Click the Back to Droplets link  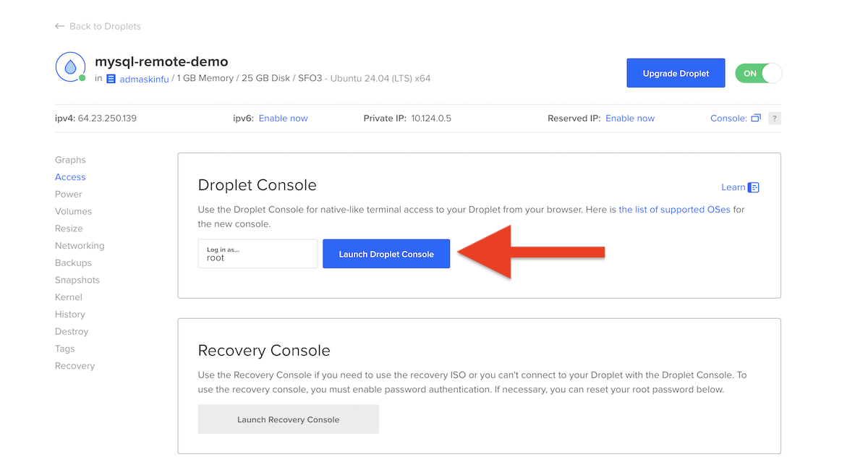click(105, 26)
